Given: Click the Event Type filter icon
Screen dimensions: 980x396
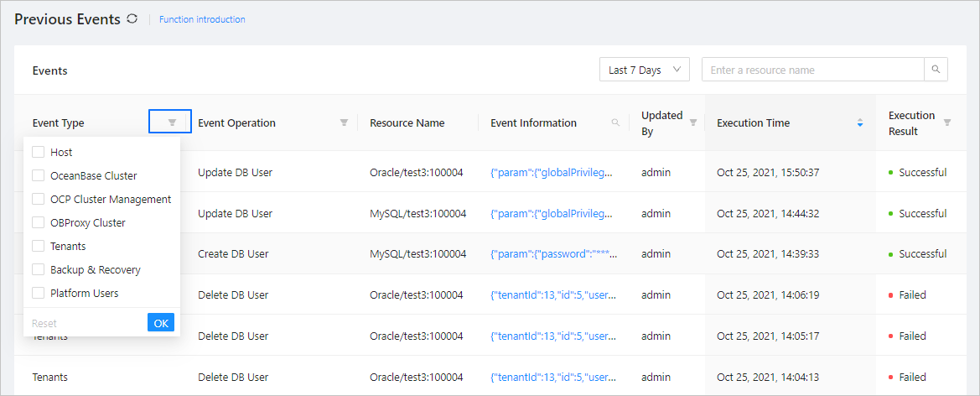Looking at the screenshot, I should click(x=171, y=122).
